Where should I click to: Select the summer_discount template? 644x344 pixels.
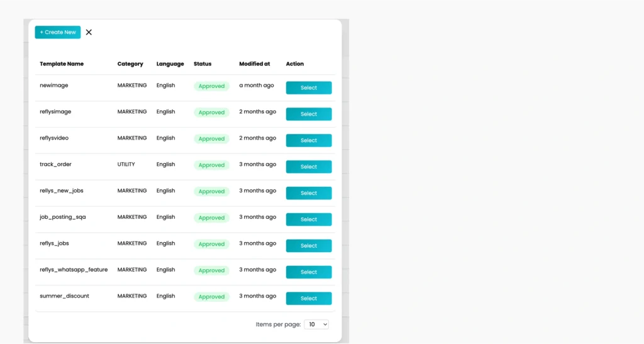point(308,297)
